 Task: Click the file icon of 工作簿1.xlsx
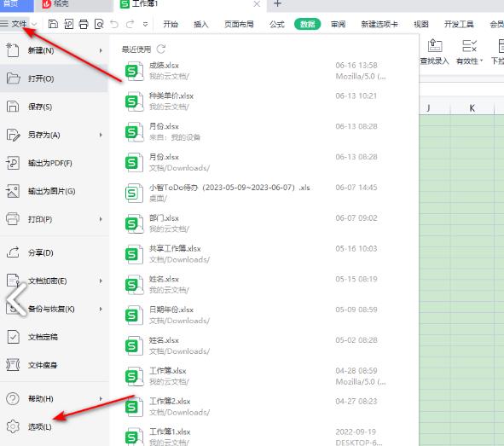(134, 437)
